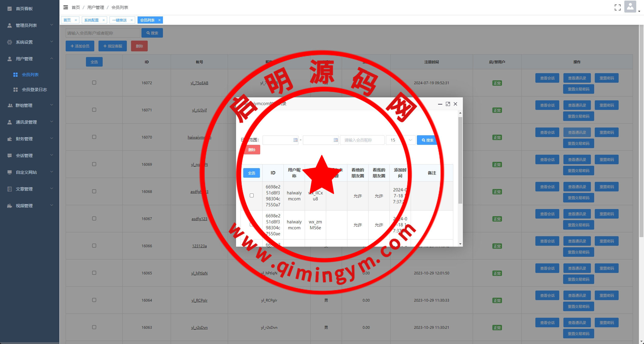Open the user avatar menu
644x344 pixels.
click(630, 7)
